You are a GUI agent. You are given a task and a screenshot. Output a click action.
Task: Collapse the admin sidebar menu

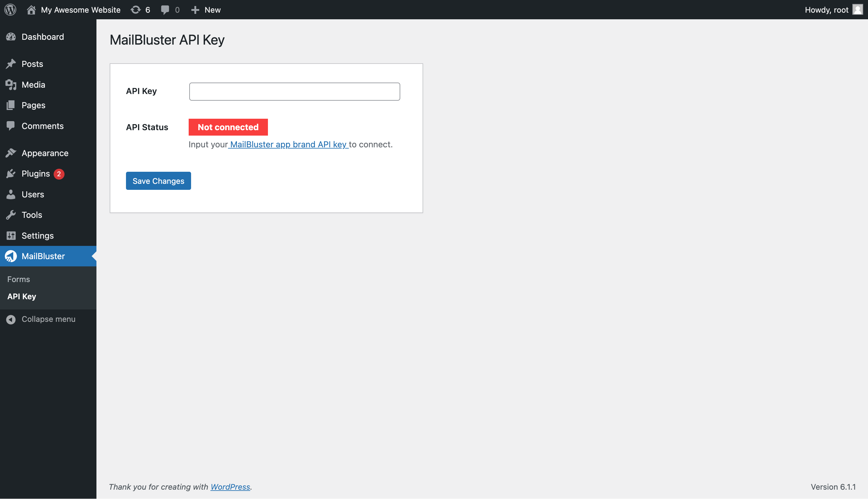(48, 319)
